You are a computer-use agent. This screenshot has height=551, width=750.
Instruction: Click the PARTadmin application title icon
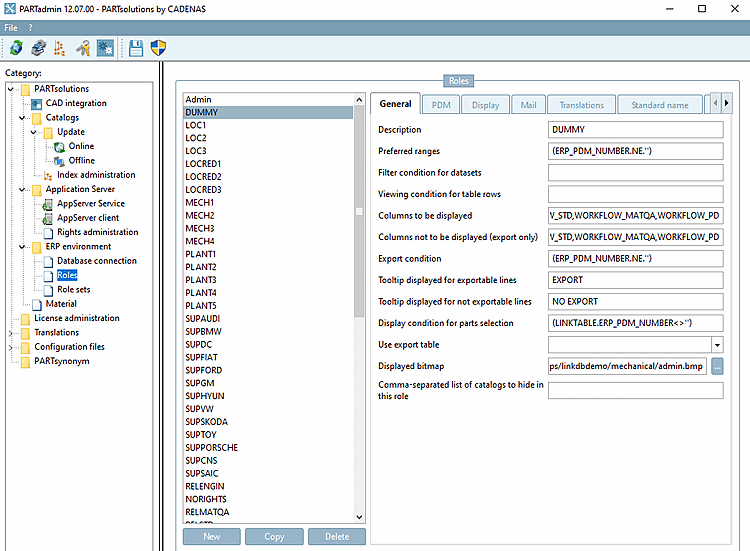pyautogui.click(x=10, y=9)
